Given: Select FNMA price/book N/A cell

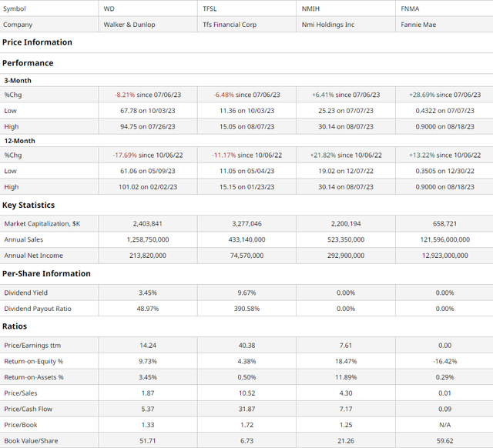Looking at the screenshot, I should pos(445,425).
